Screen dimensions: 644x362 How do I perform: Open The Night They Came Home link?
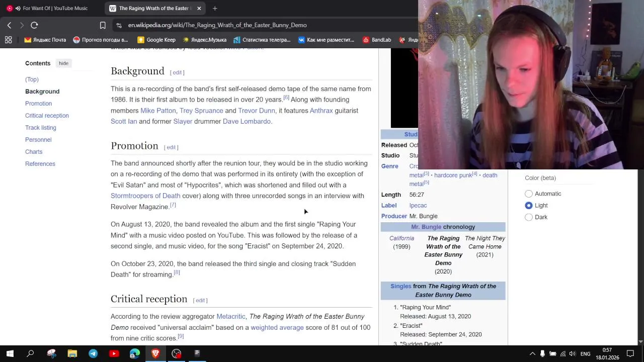point(485,242)
